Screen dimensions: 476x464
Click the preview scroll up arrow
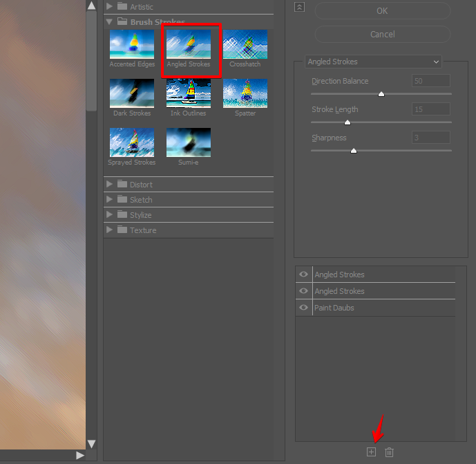(x=91, y=6)
